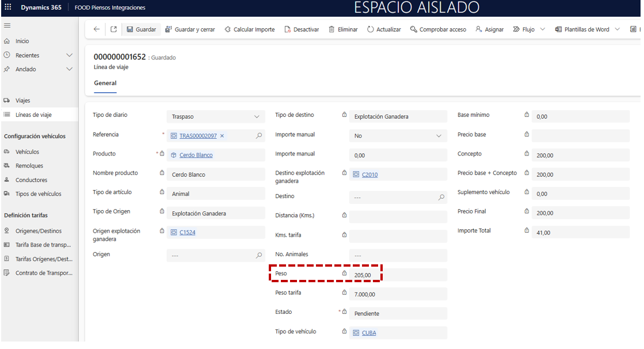Viewport: 644px width, 349px height.
Task: Go back using the arrow icon
Action: tap(97, 29)
